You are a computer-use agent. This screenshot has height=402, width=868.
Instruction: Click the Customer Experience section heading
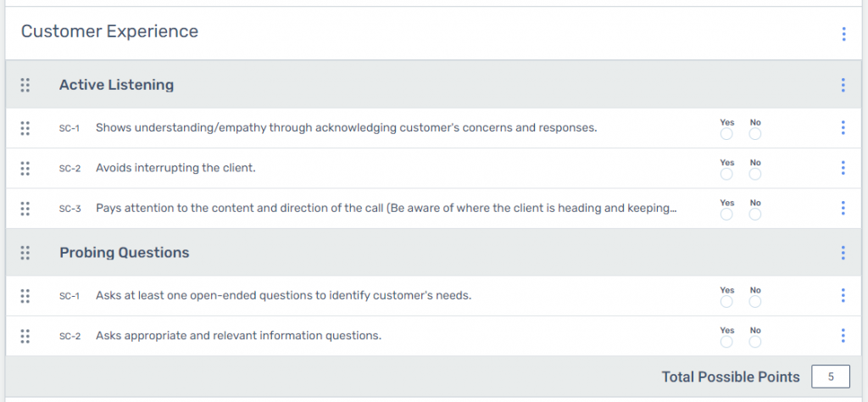click(x=109, y=31)
